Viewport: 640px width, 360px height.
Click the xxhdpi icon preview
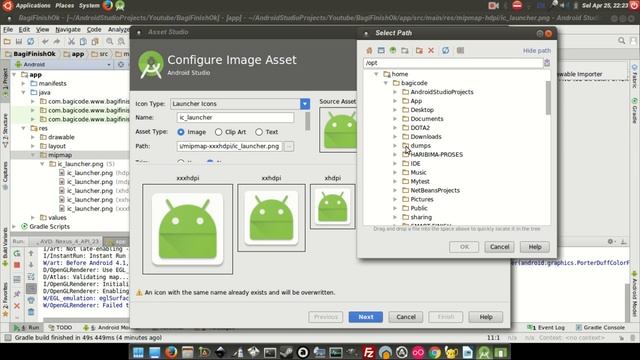[271, 218]
